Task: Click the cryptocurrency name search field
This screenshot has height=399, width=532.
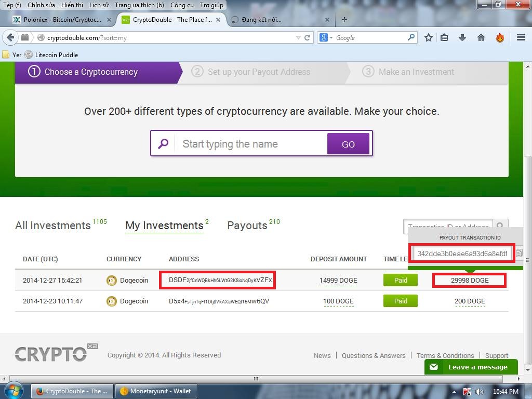Action: (x=251, y=144)
